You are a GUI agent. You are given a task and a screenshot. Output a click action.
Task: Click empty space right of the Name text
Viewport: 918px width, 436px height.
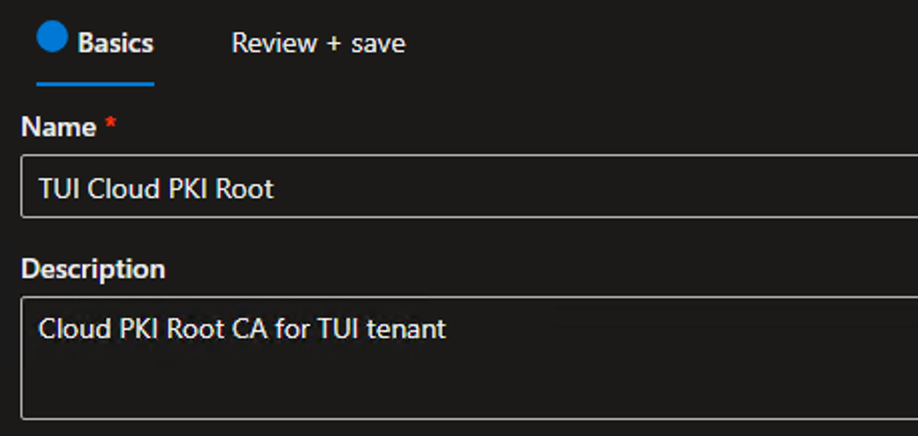[600, 189]
